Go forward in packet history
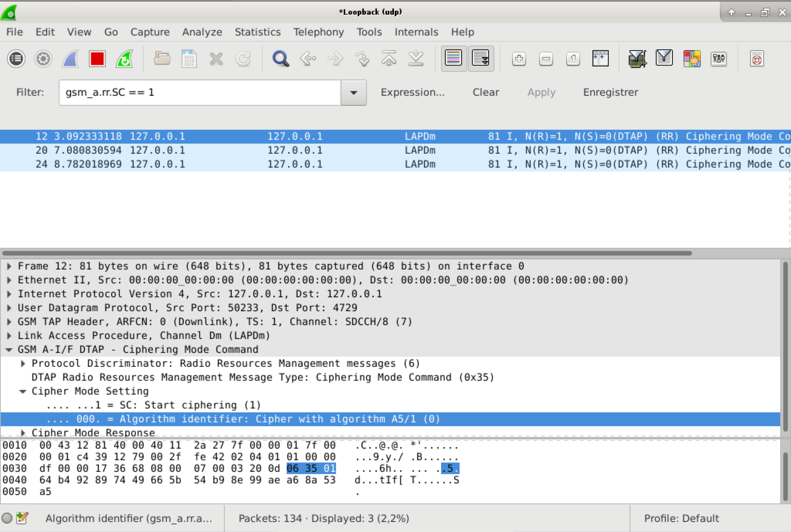This screenshot has width=791, height=532. tap(335, 59)
